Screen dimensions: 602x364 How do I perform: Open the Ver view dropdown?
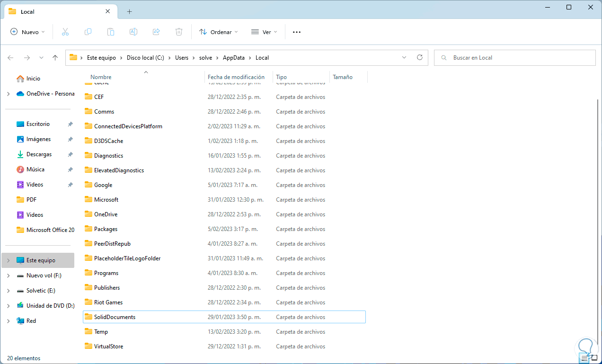click(264, 32)
